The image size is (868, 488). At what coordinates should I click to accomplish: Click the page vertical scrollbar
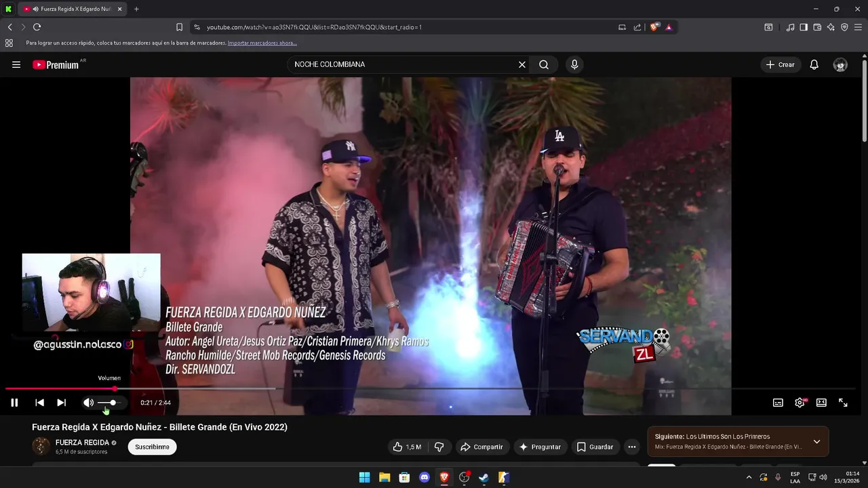[865, 102]
